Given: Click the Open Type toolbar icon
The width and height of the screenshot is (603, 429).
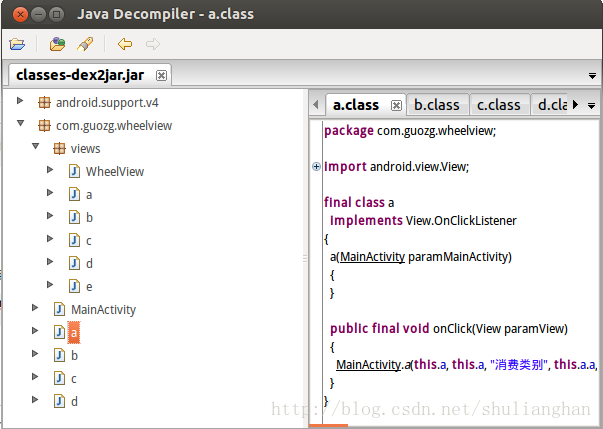Looking at the screenshot, I should click(x=57, y=44).
